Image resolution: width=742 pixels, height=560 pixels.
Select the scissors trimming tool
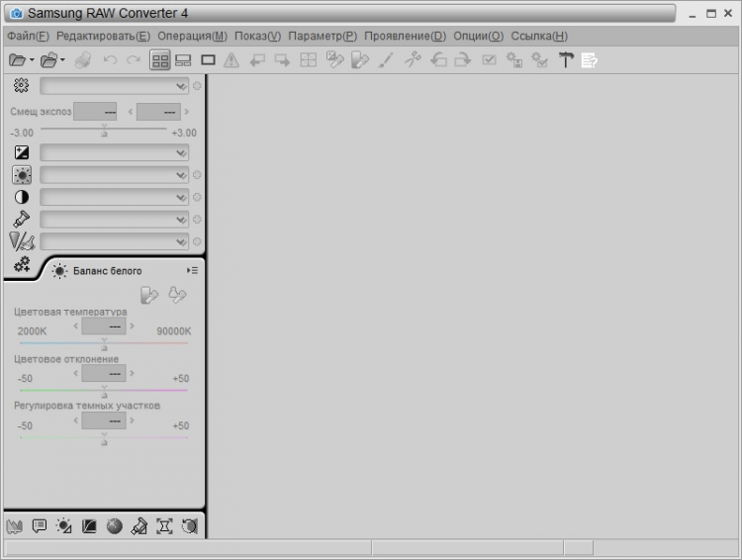pyautogui.click(x=413, y=60)
